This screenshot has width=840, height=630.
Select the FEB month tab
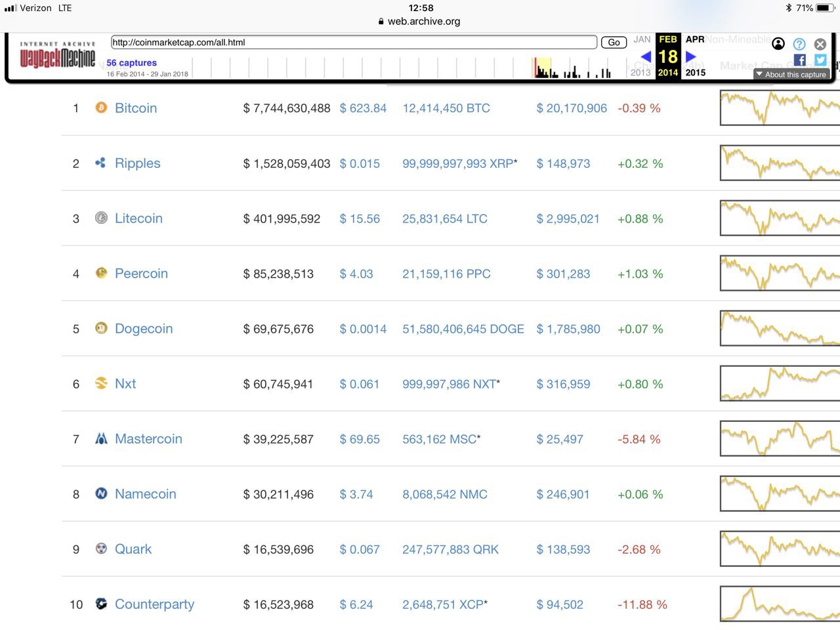pyautogui.click(x=668, y=39)
